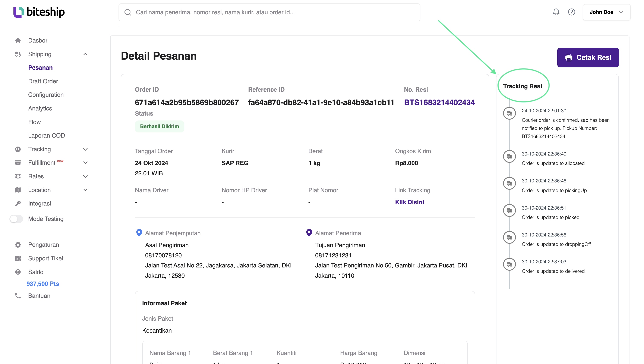This screenshot has height=364, width=644.
Task: Click the Dasbor home icon
Action: pyautogui.click(x=18, y=41)
